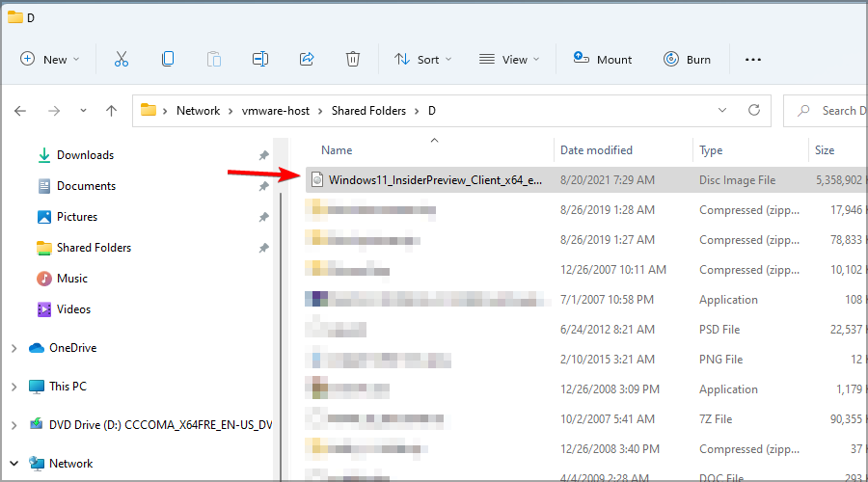Click the Rename icon in toolbar
868x482 pixels.
pyautogui.click(x=260, y=59)
